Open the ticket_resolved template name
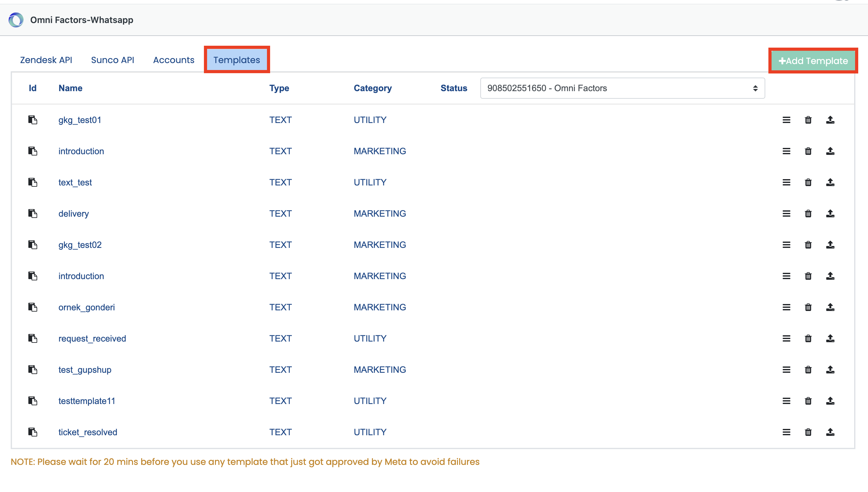 tap(88, 432)
